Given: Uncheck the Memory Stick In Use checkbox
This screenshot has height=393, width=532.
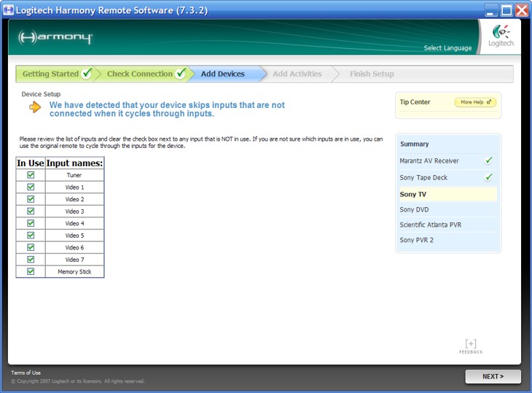Looking at the screenshot, I should click(31, 271).
